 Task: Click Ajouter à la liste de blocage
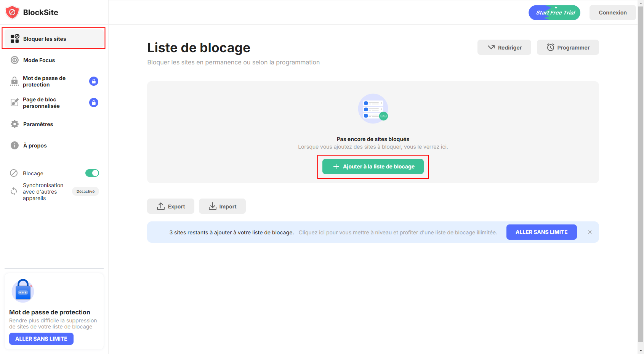pyautogui.click(x=373, y=167)
